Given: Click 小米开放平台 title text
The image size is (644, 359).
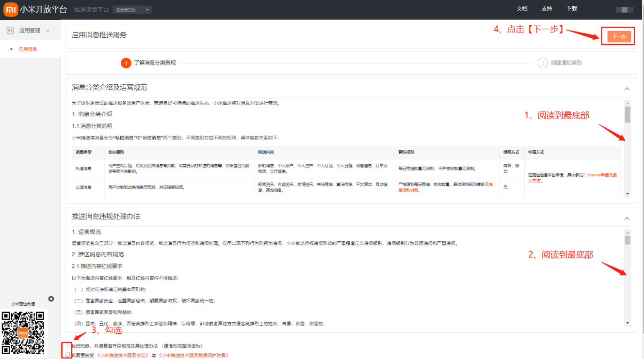Looking at the screenshot, I should (44, 10).
